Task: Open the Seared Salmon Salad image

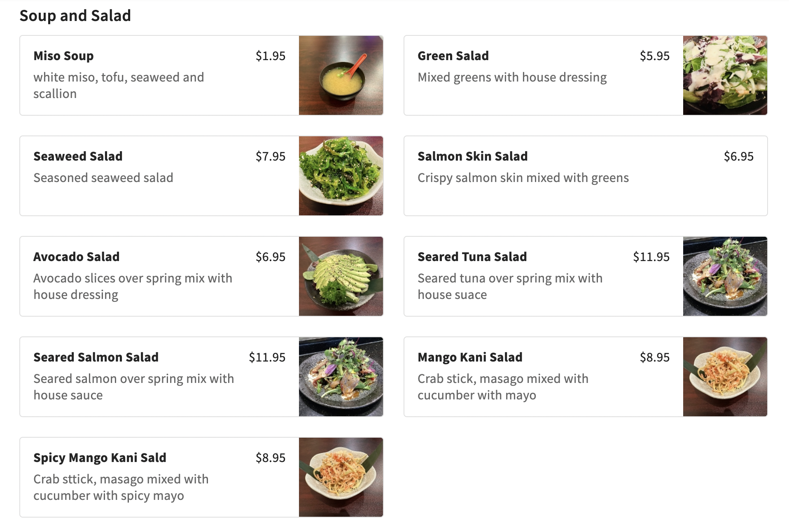Action: coord(341,377)
